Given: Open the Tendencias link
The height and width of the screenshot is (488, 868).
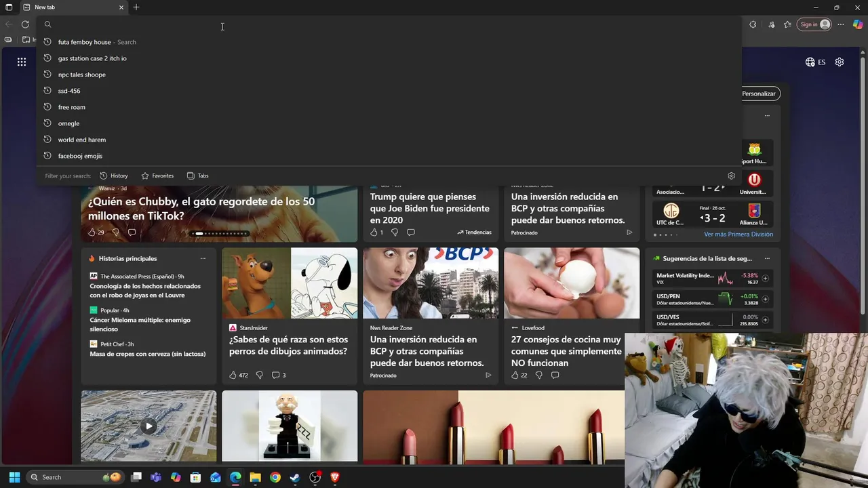Looking at the screenshot, I should click(474, 232).
